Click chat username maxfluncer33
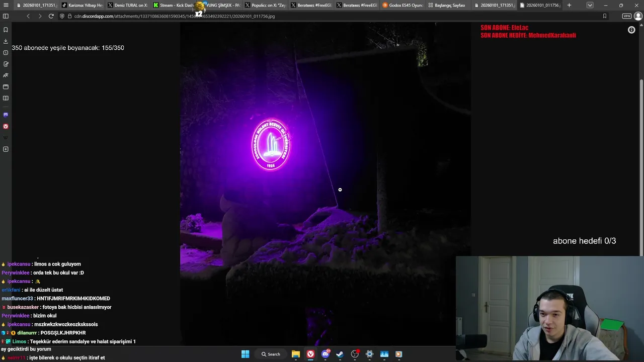 17,299
